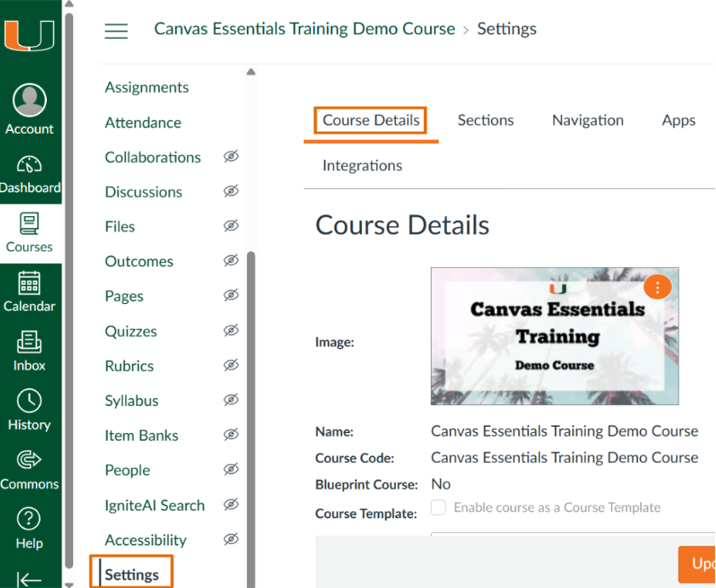Open the Rubrics course link

(129, 366)
